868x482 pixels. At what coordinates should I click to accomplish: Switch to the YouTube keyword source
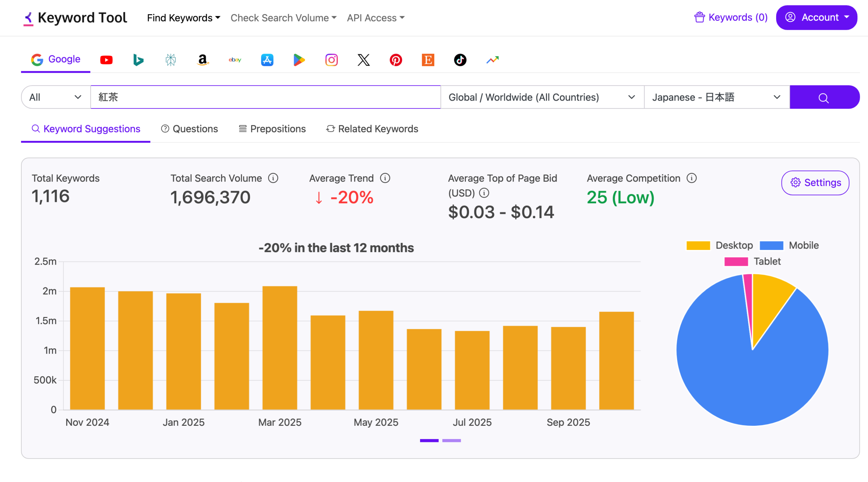click(x=106, y=60)
